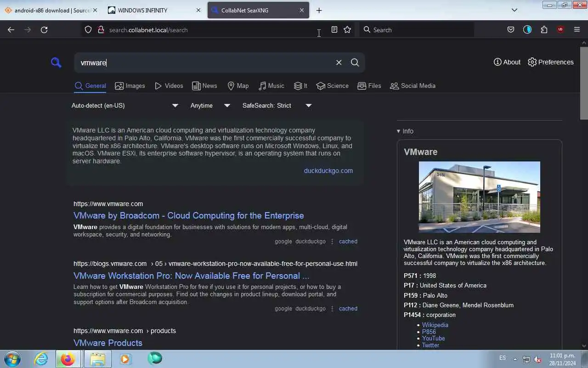Switch to the Social Media tab
This screenshot has width=588, height=368.
click(x=413, y=86)
